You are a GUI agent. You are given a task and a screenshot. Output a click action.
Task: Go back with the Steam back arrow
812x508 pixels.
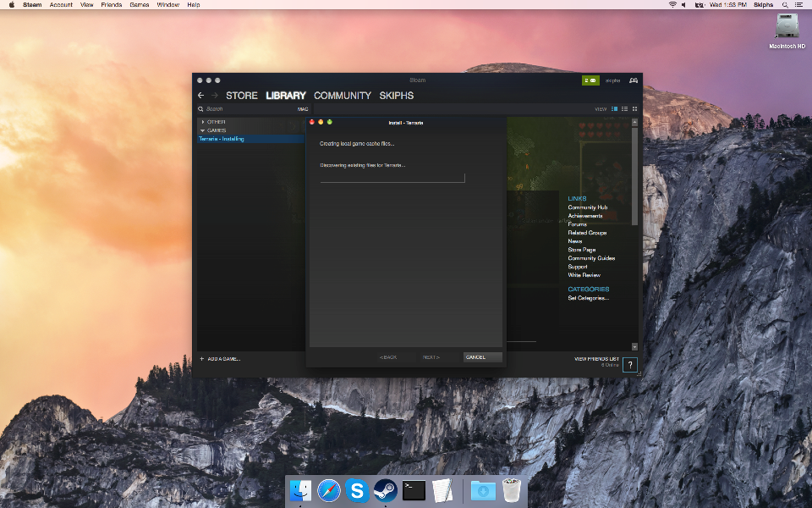pos(201,96)
